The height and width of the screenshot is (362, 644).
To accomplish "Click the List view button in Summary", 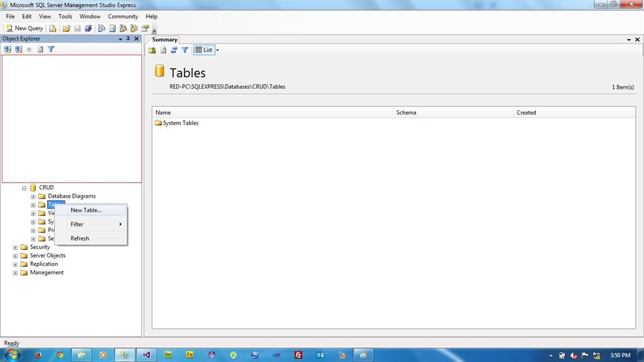I will pos(204,50).
